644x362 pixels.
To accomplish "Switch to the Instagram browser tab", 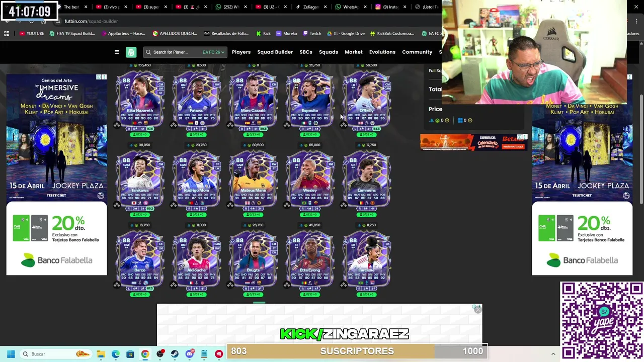I will [x=390, y=7].
